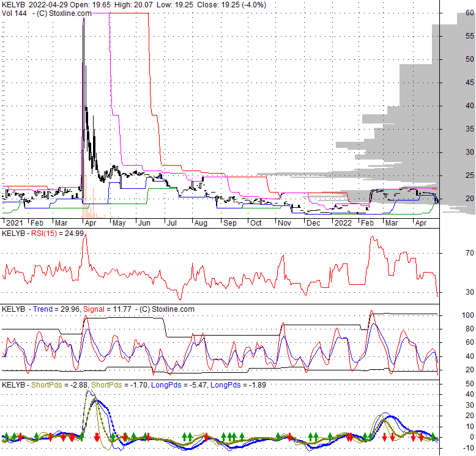Click the Vol 144 volume readout

[14, 13]
